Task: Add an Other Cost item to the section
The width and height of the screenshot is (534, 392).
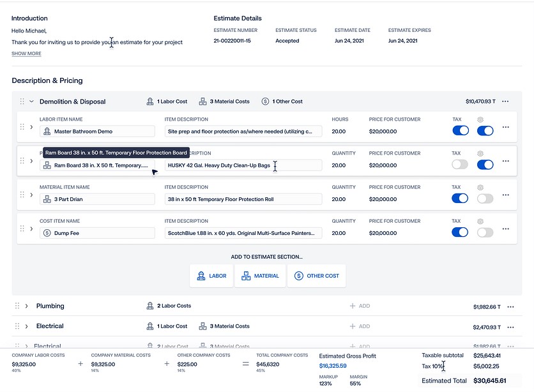Action: pos(316,276)
